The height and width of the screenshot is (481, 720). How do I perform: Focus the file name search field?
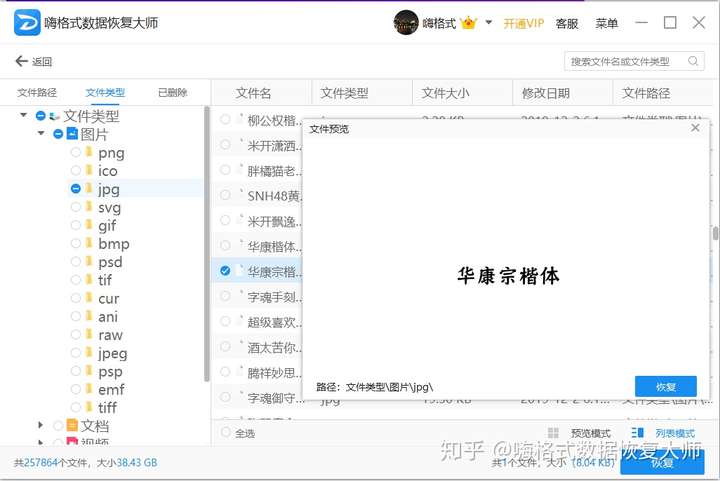634,61
